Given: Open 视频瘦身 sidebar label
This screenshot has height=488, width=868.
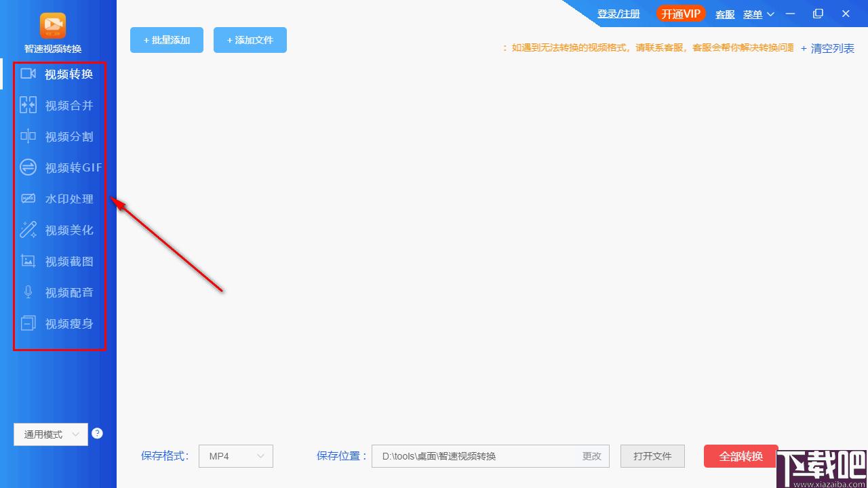Looking at the screenshot, I should point(69,323).
